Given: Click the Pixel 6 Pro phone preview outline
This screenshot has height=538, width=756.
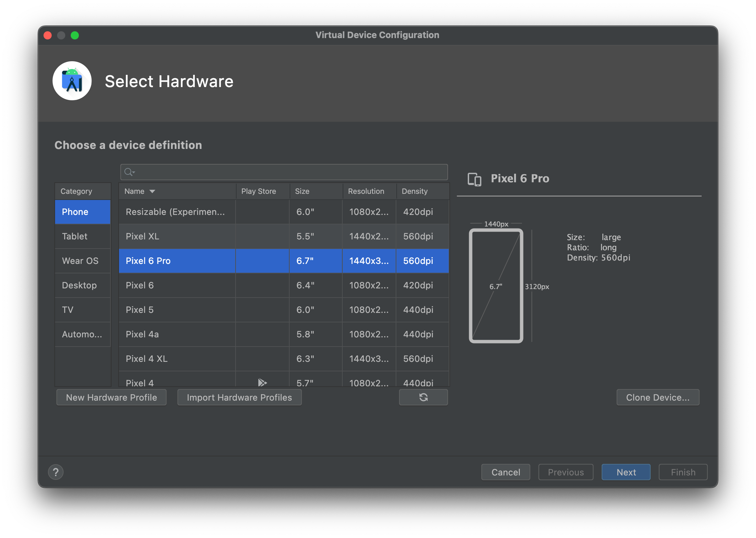Looking at the screenshot, I should click(496, 286).
